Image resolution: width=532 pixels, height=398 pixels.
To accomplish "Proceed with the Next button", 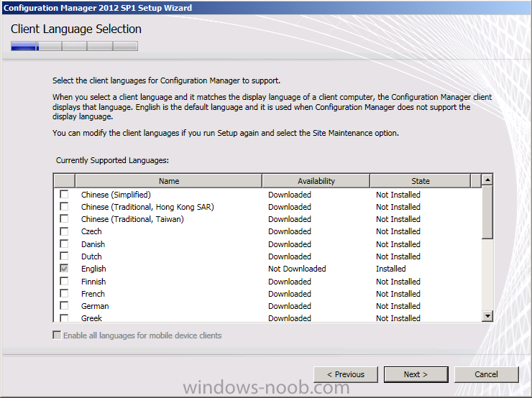I will (416, 374).
